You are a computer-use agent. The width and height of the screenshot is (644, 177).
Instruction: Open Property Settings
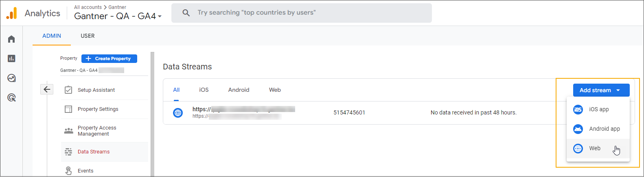[105, 109]
